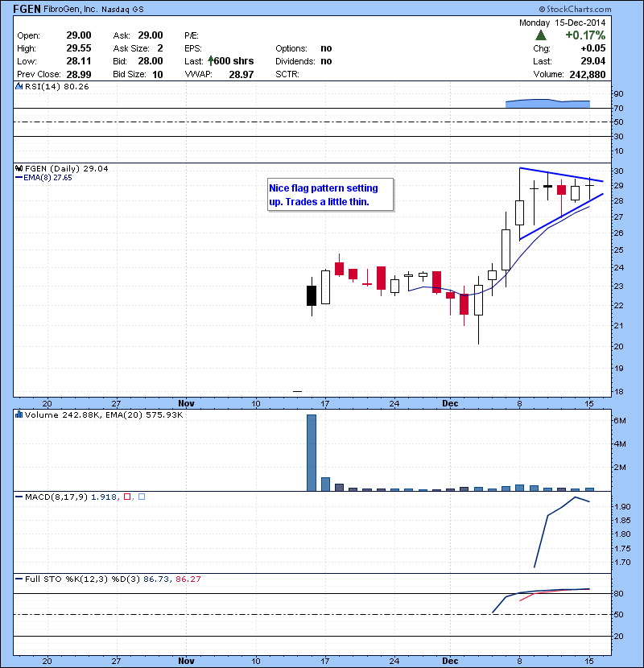This screenshot has height=668, width=644.
Task: Click the EPS: label
Action: [193, 48]
